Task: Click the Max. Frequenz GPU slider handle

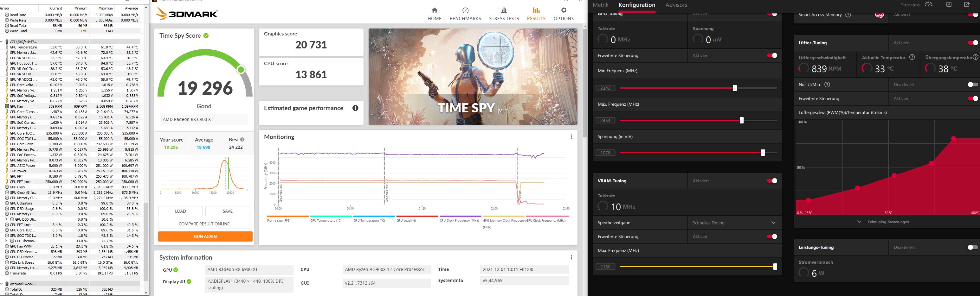Action: (x=741, y=120)
